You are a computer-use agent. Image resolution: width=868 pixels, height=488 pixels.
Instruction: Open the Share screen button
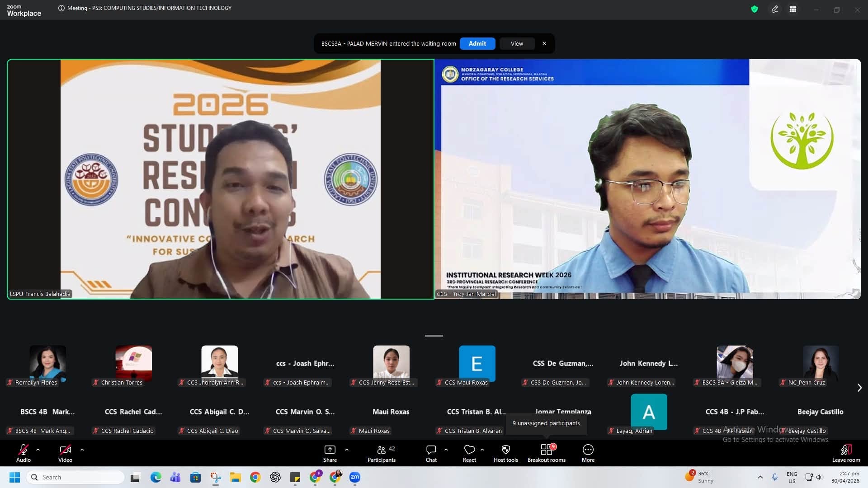click(330, 453)
